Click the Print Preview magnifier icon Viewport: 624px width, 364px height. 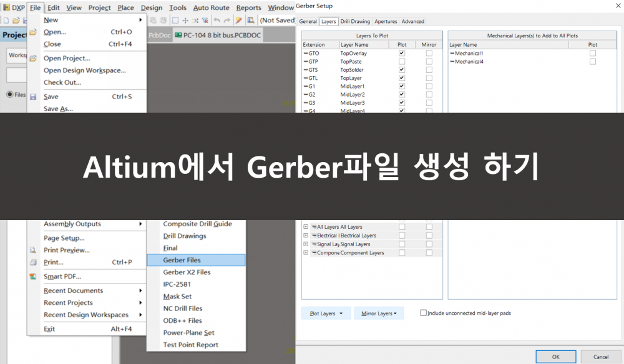tap(33, 250)
